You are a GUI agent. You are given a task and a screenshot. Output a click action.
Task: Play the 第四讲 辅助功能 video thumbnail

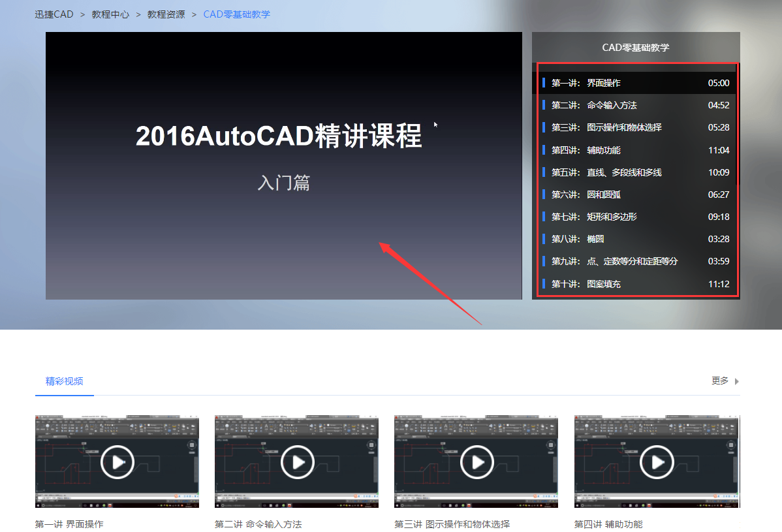click(656, 462)
